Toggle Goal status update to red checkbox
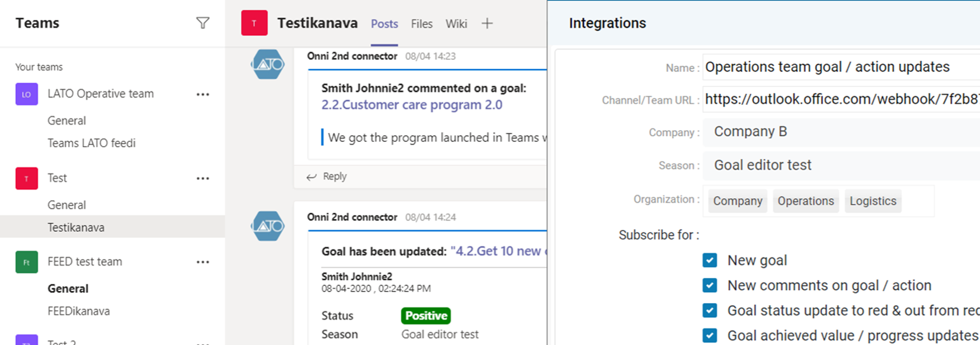The image size is (980, 345). pos(710,310)
